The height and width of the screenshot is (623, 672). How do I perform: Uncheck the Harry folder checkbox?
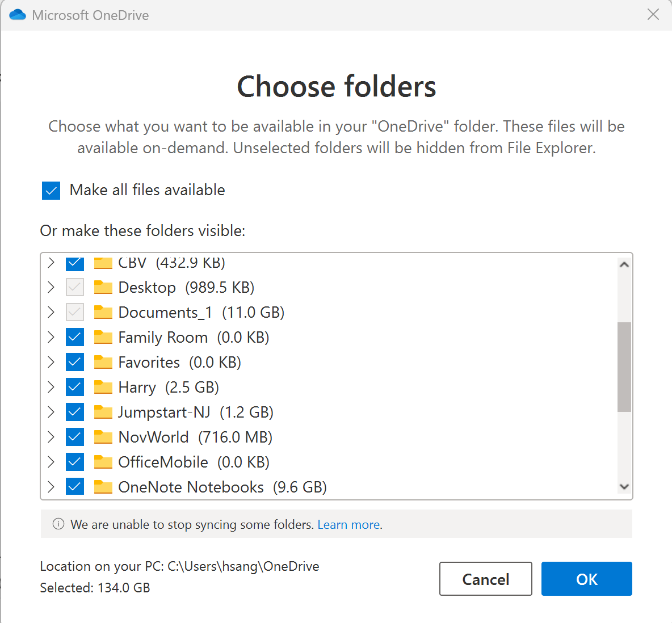pyautogui.click(x=74, y=387)
